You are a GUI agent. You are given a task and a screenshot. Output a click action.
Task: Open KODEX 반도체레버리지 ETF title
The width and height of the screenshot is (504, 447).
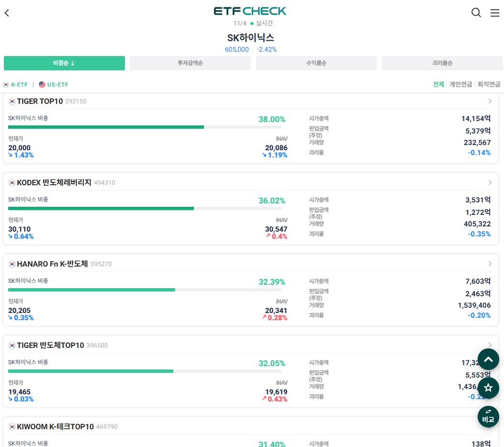point(54,182)
